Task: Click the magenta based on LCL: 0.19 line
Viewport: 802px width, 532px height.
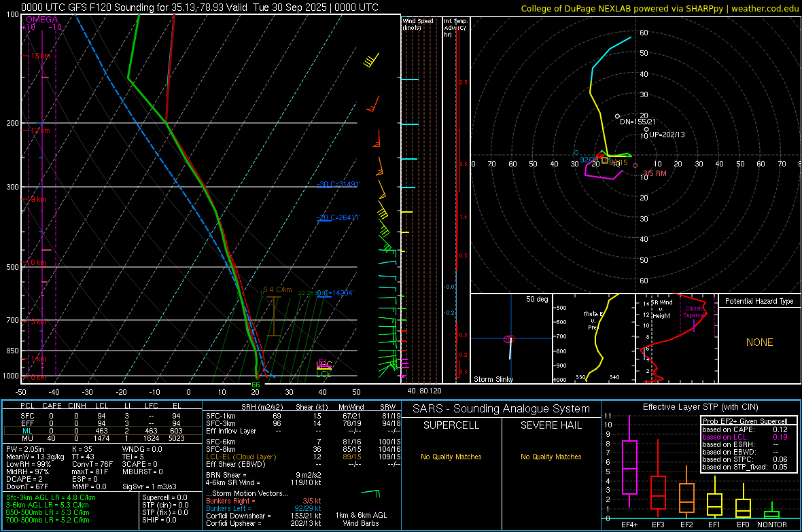Action: [745, 437]
